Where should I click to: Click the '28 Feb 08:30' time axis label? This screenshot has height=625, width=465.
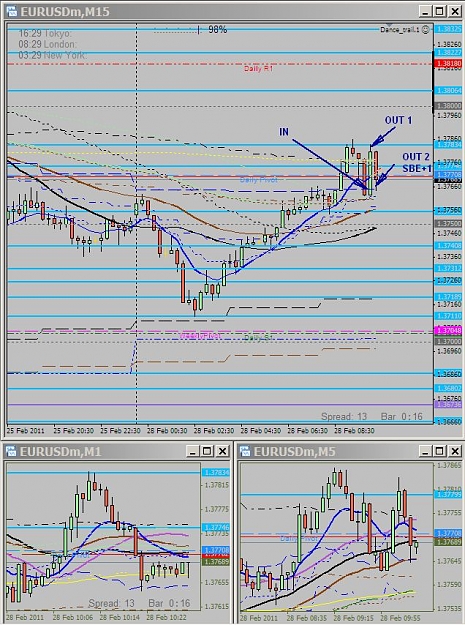point(354,431)
